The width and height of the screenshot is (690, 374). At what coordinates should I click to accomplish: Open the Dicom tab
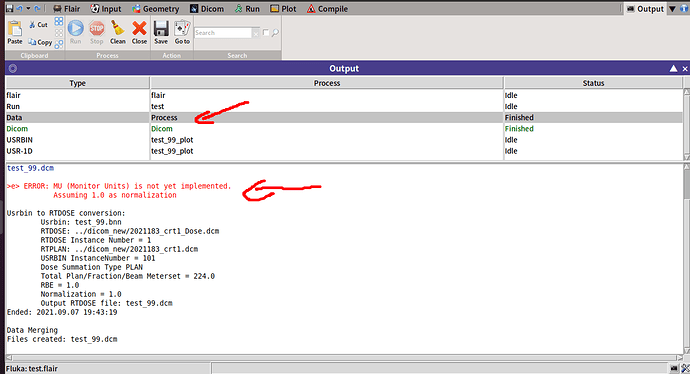pyautogui.click(x=207, y=9)
